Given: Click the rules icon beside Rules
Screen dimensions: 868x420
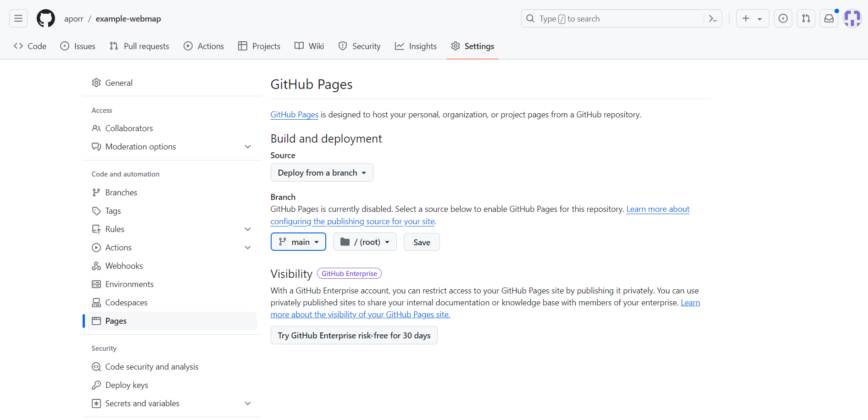Looking at the screenshot, I should [x=96, y=229].
